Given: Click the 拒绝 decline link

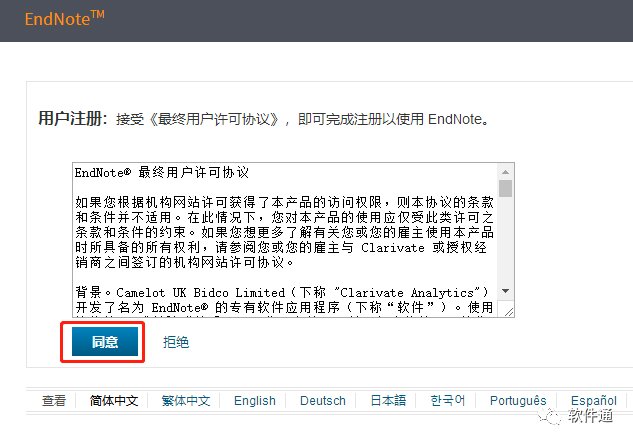Looking at the screenshot, I should [176, 342].
